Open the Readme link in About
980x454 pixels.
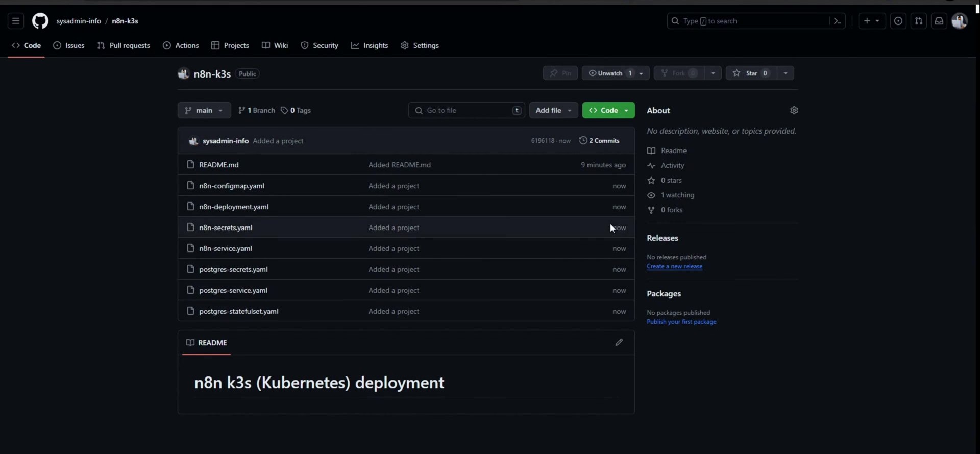click(667, 150)
